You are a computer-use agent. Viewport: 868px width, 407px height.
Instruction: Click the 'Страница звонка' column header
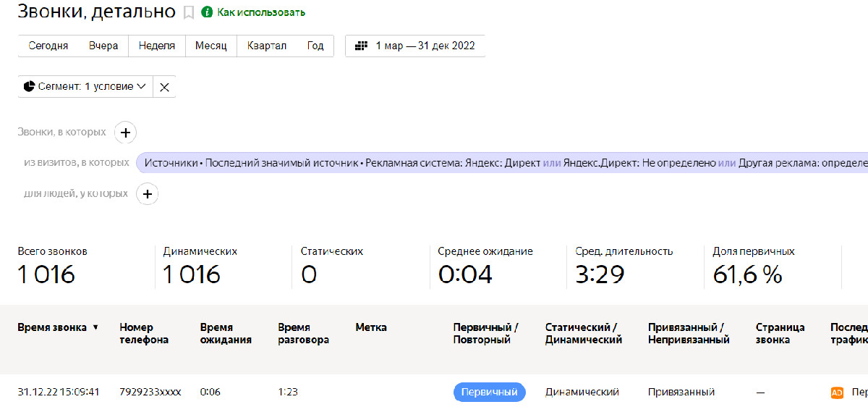tap(780, 334)
